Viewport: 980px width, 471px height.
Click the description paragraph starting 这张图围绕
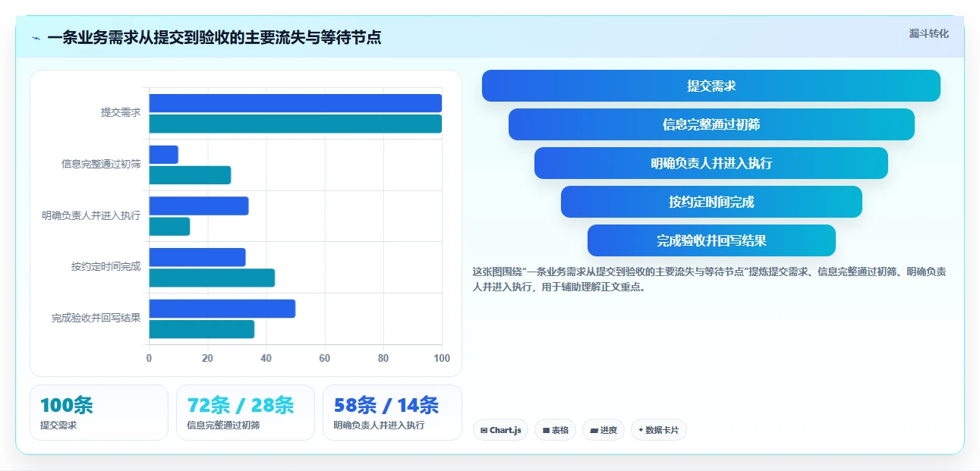coord(709,279)
